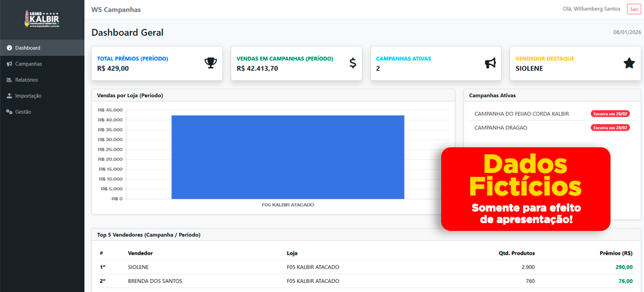
Task: Click the 76,00 prize value
Action: click(626, 281)
